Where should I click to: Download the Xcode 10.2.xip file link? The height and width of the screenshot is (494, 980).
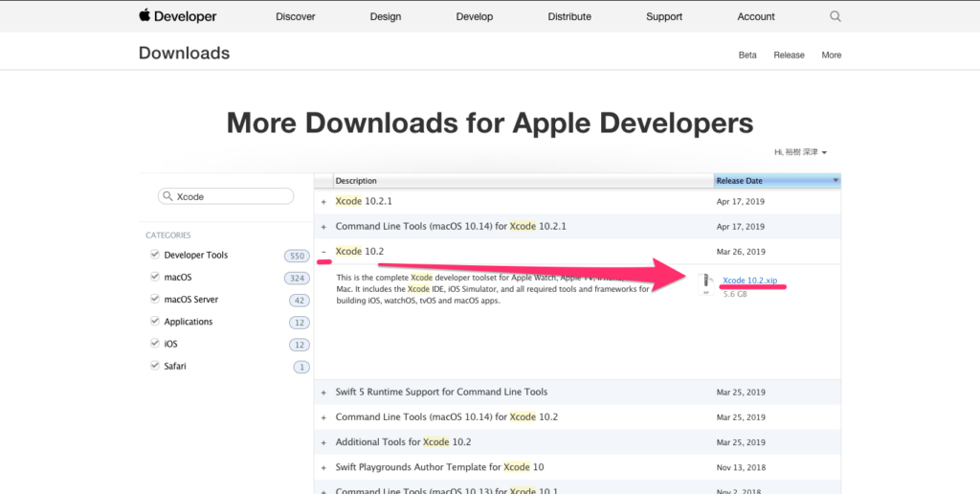pyautogui.click(x=750, y=281)
